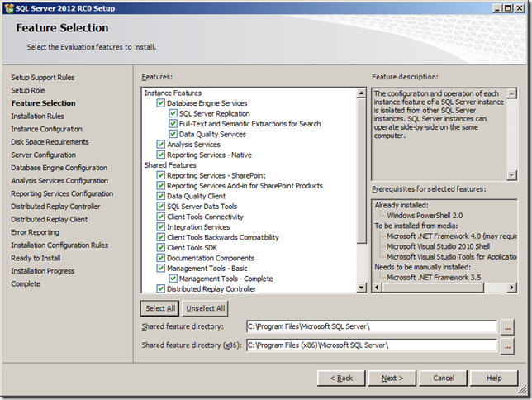The image size is (532, 400).
Task: Toggle Client Tools Connectivity checkbox
Action: pyautogui.click(x=161, y=217)
